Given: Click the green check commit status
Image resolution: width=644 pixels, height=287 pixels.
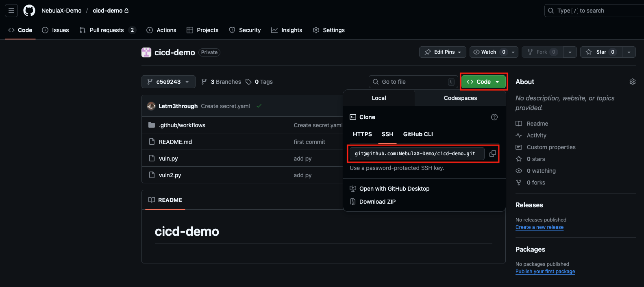Looking at the screenshot, I should (259, 106).
